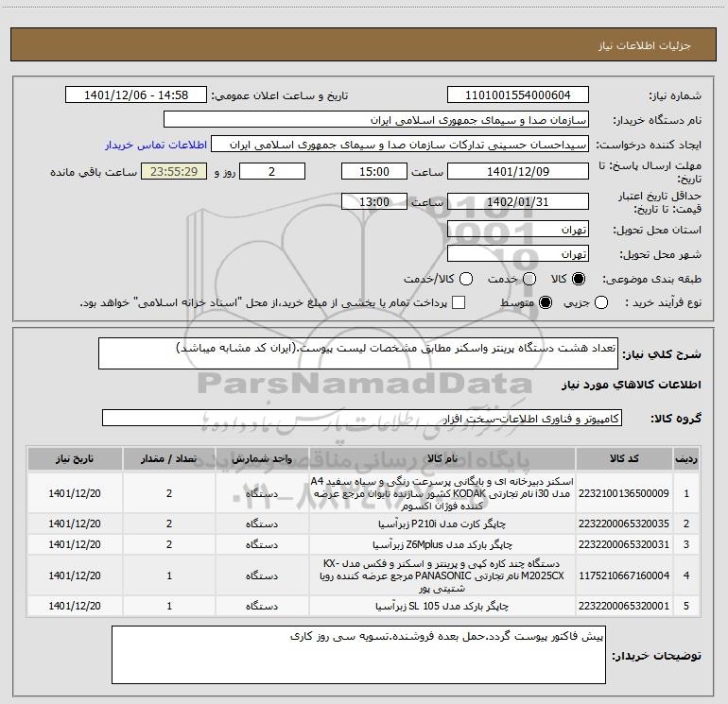Click the SL 105 barcode printer item name
Viewport: 728px width, 704px height.
click(x=442, y=606)
